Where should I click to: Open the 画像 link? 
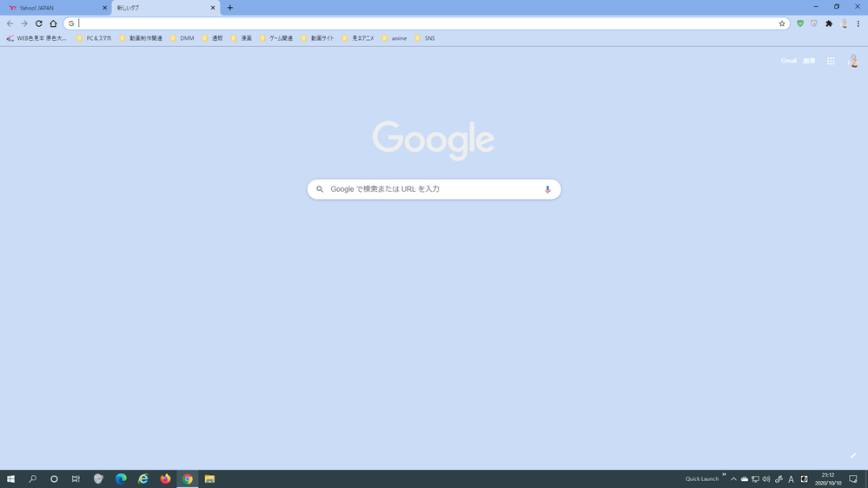(809, 61)
